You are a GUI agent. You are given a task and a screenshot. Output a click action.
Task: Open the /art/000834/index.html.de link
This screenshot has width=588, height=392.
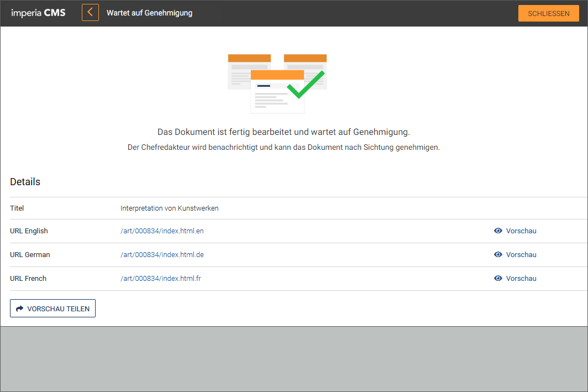click(x=162, y=254)
